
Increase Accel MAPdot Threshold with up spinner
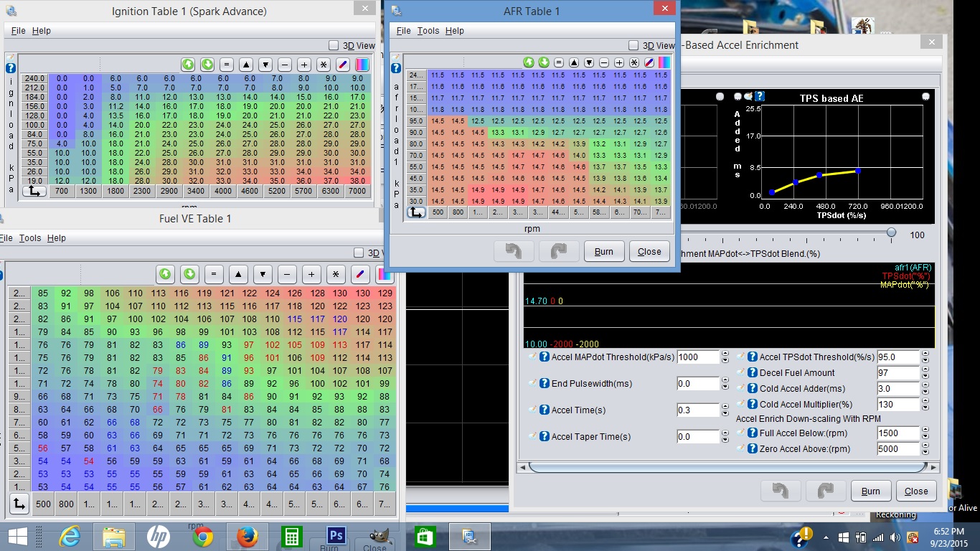[725, 354]
